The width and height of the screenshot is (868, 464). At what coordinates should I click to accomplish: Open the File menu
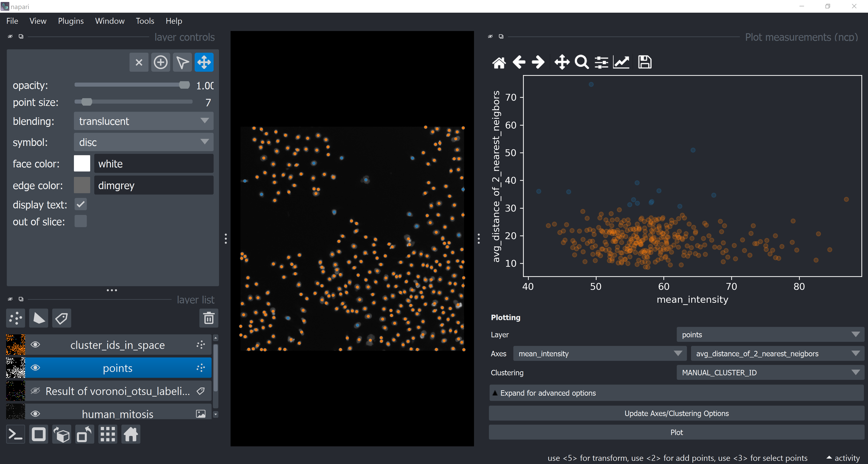pos(12,21)
